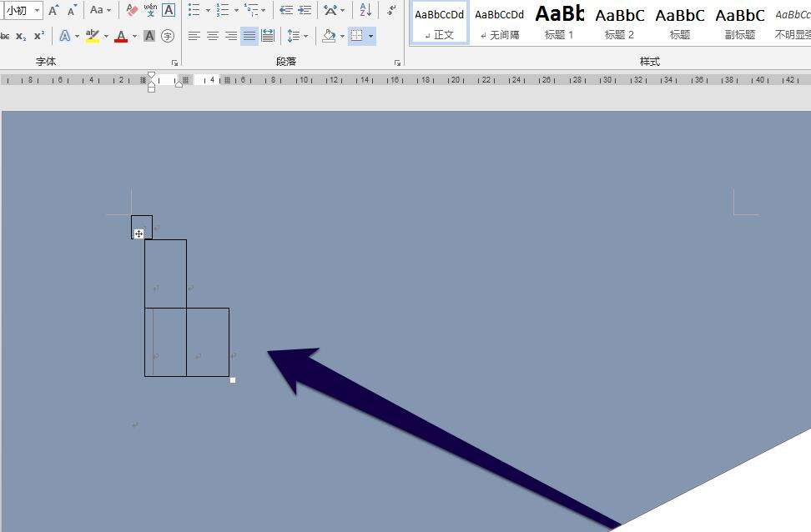Screen dimensions: 811x532
Task: Open enclosed character tool
Action: 168,36
